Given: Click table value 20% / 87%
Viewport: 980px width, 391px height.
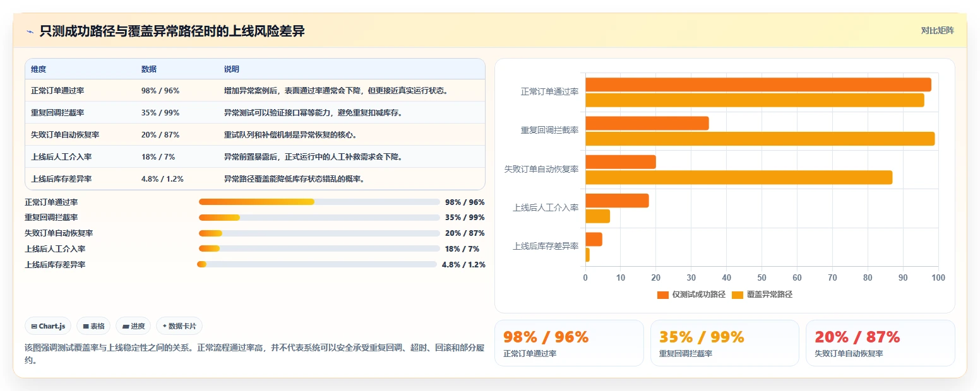Looking at the screenshot, I should coord(160,135).
